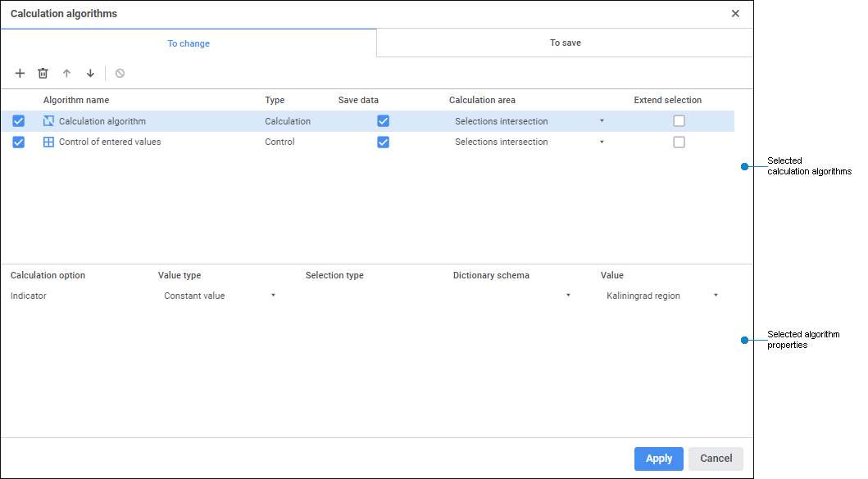The image size is (868, 479).
Task: Add a new algorithm with plus icon
Action: click(x=20, y=73)
